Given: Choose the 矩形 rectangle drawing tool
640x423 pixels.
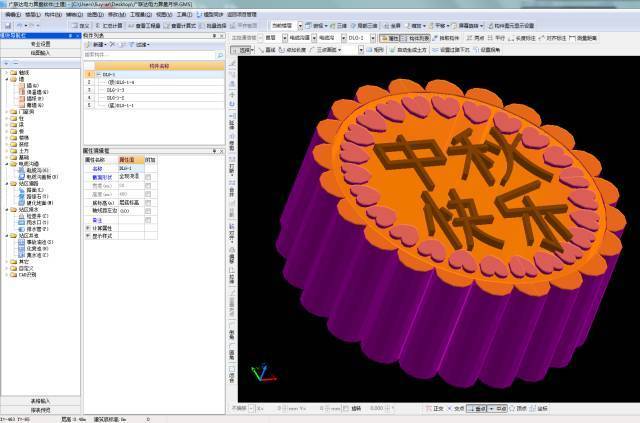Looking at the screenshot, I should [x=375, y=50].
